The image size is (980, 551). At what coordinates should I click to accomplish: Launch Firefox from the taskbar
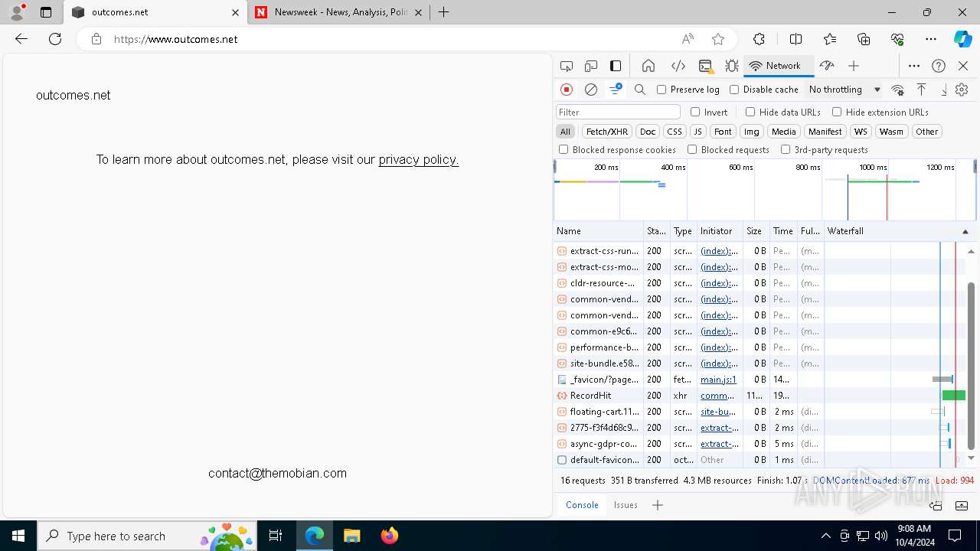tap(390, 536)
